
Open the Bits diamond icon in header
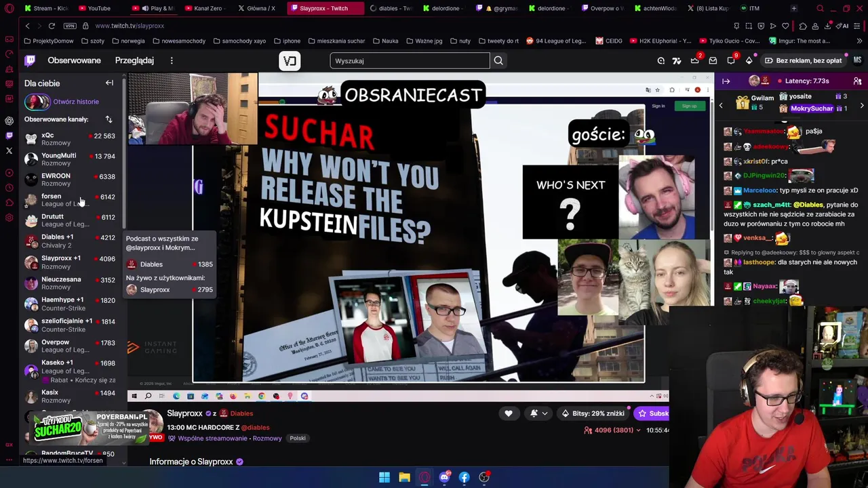coord(749,60)
